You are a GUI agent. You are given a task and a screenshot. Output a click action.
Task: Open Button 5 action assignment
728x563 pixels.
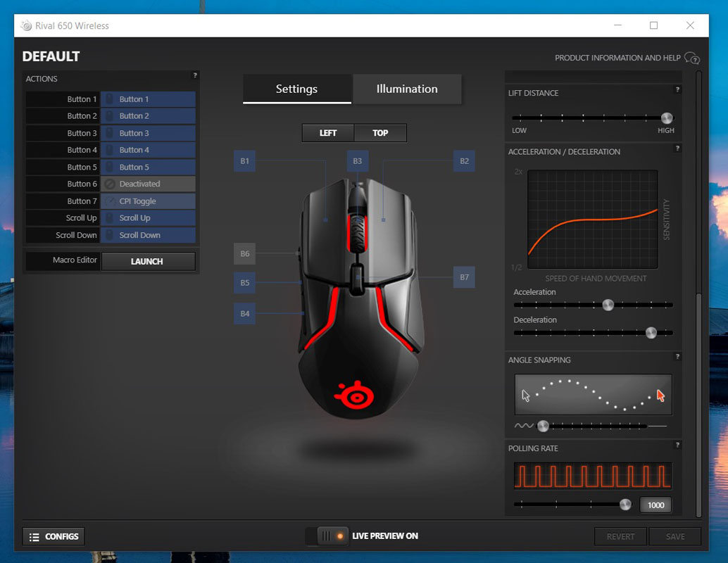148,167
